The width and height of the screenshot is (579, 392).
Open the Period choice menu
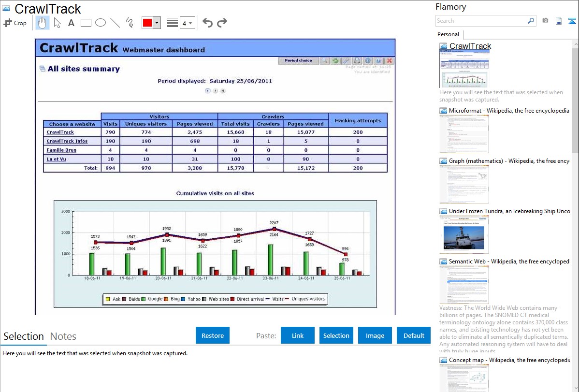pyautogui.click(x=298, y=60)
